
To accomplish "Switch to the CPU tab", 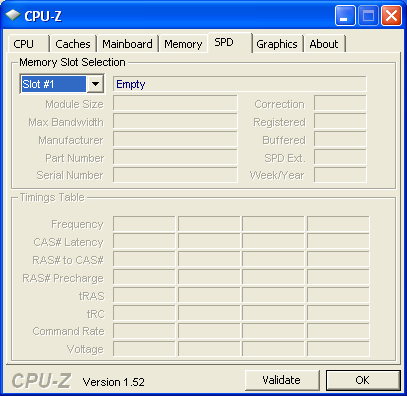I will (28, 44).
